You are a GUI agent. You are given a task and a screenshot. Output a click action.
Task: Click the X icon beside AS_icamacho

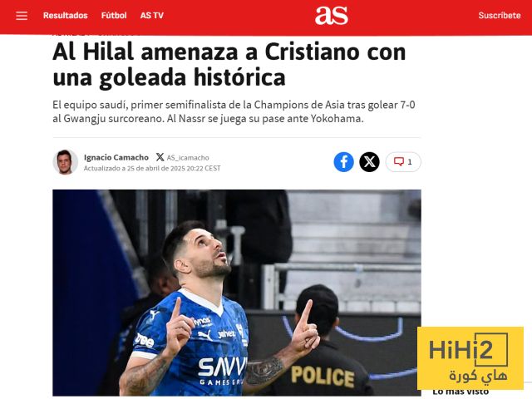(160, 157)
